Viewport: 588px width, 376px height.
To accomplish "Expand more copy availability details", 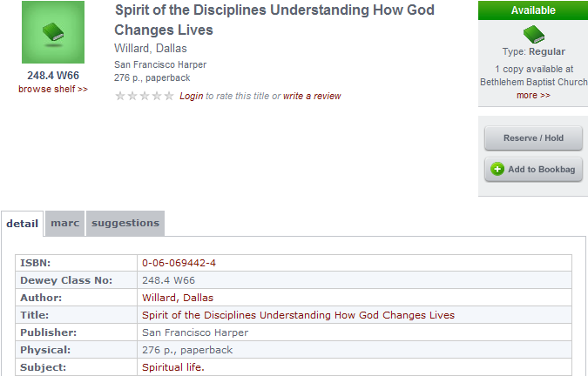I will [533, 95].
